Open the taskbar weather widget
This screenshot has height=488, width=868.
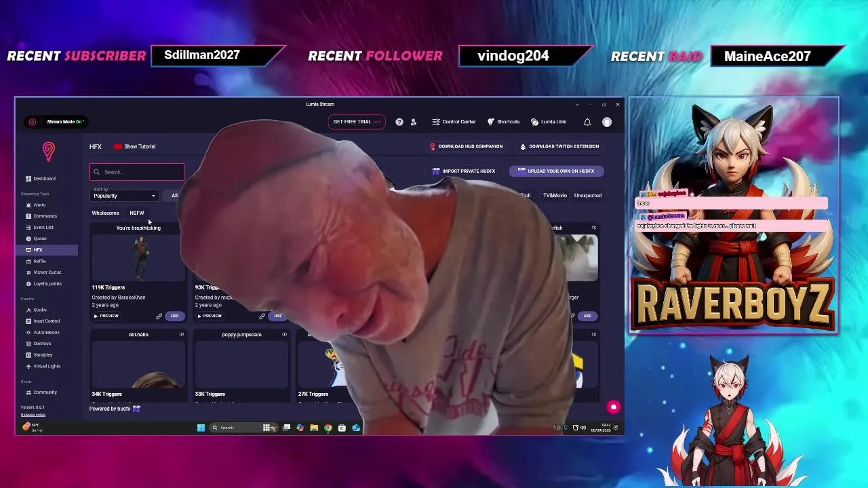(31, 428)
